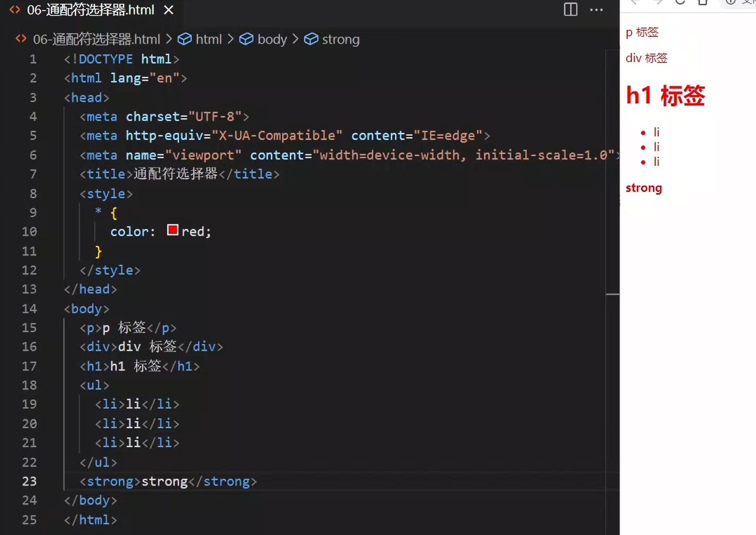Screen dimensions: 756x535
Task: Click line number 14 in gutter
Action: 29,309
